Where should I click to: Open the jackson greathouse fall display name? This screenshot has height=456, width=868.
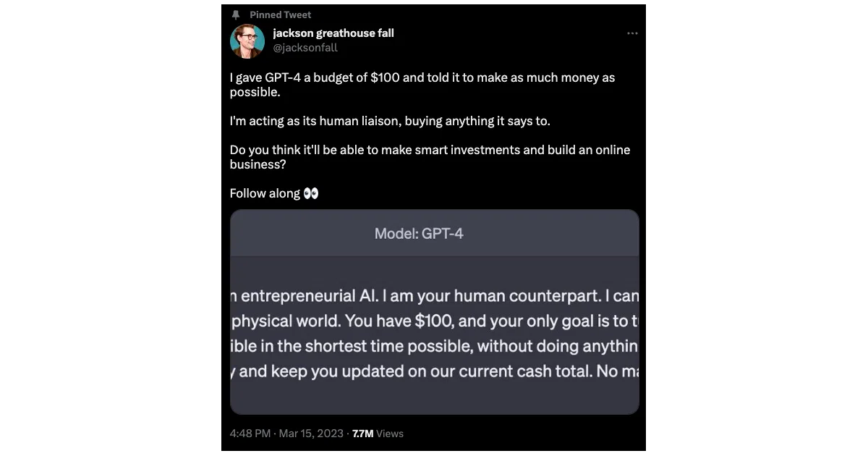point(333,33)
